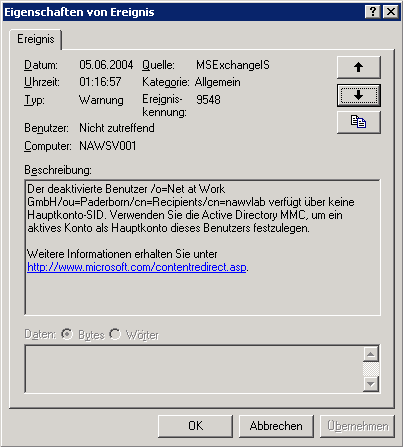The height and width of the screenshot is (447, 403).
Task: Copy event details to clipboard
Action: click(359, 122)
